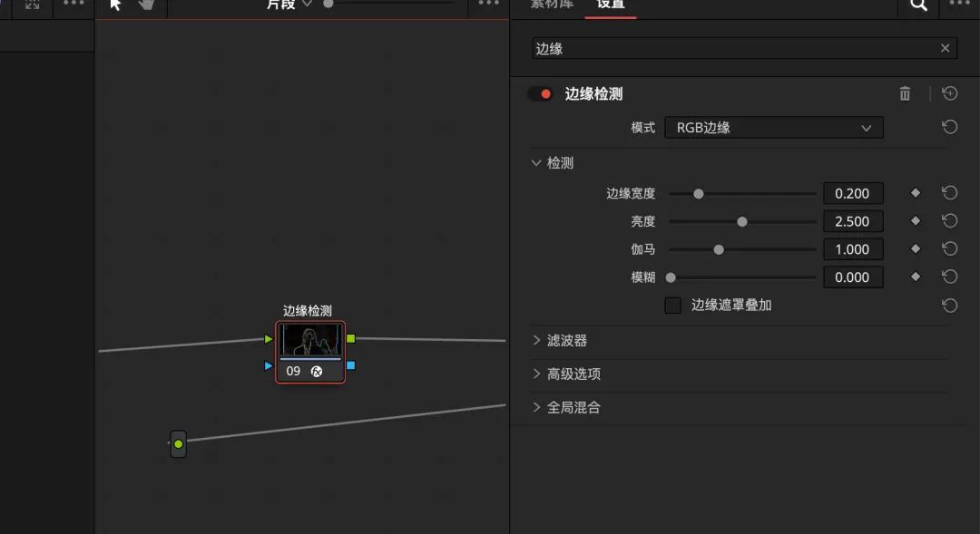Reset the 亮度 value
980x534 pixels.
949,221
